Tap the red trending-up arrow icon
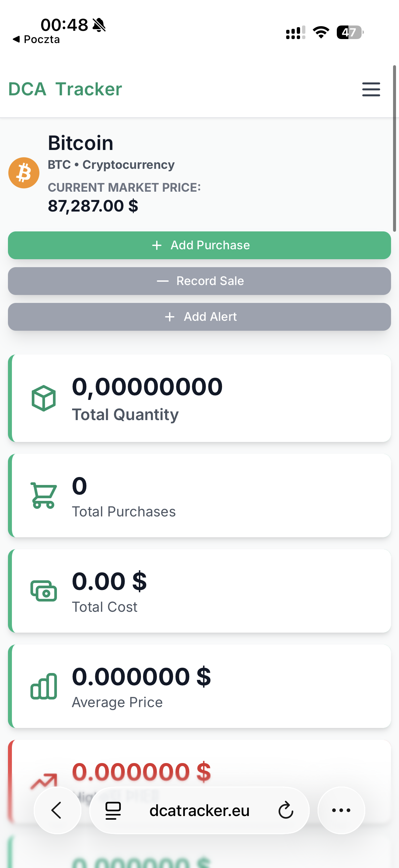 pyautogui.click(x=43, y=781)
